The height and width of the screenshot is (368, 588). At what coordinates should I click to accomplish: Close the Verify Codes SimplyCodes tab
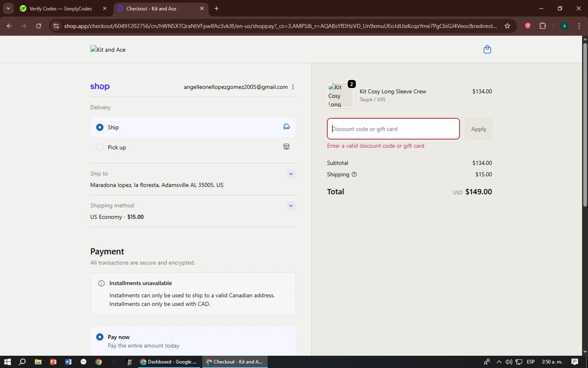pyautogui.click(x=105, y=9)
